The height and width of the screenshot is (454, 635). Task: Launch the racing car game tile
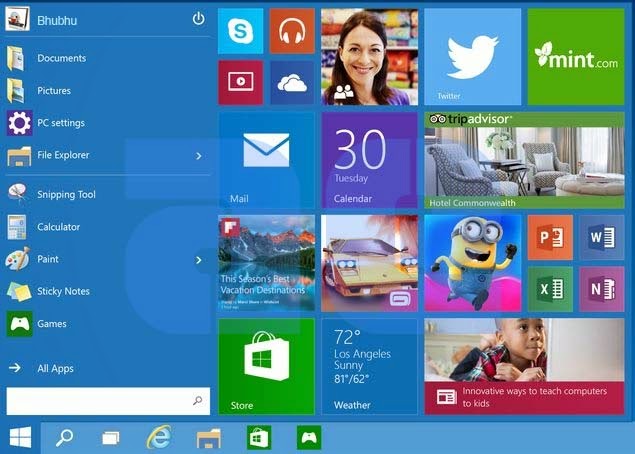click(x=369, y=263)
